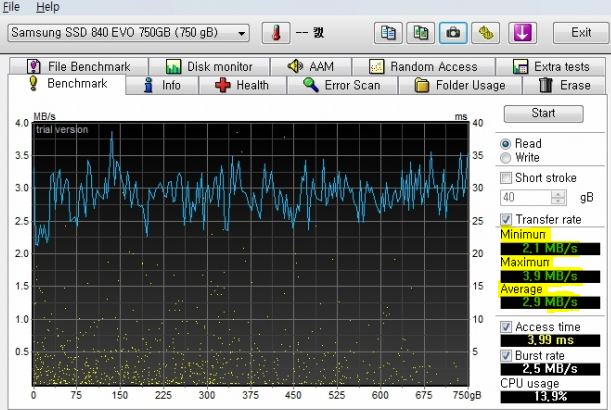Switch to the Disk monitor tab
Viewport: 611px width, 410px height.
coord(210,66)
